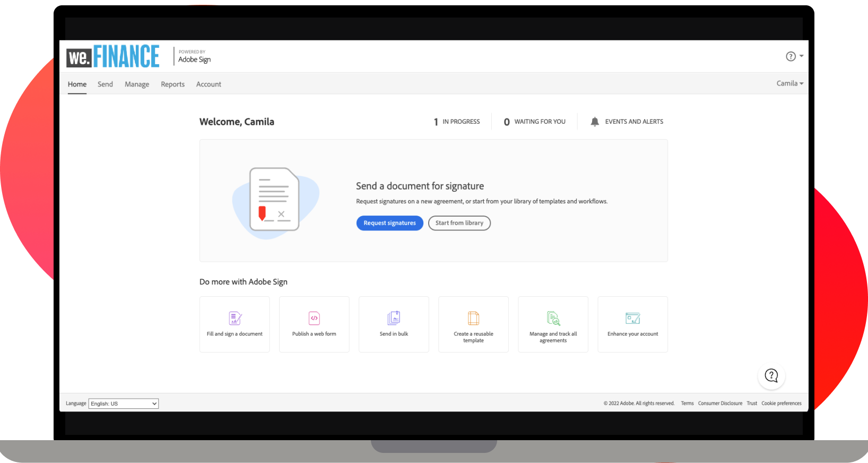Open the Home tab
868x463 pixels.
[x=77, y=84]
